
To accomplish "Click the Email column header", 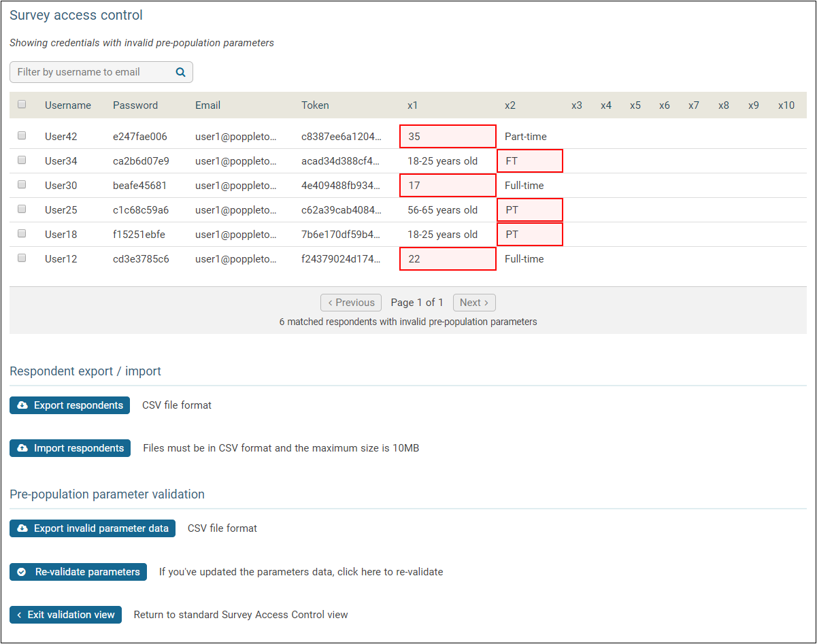I will [207, 105].
